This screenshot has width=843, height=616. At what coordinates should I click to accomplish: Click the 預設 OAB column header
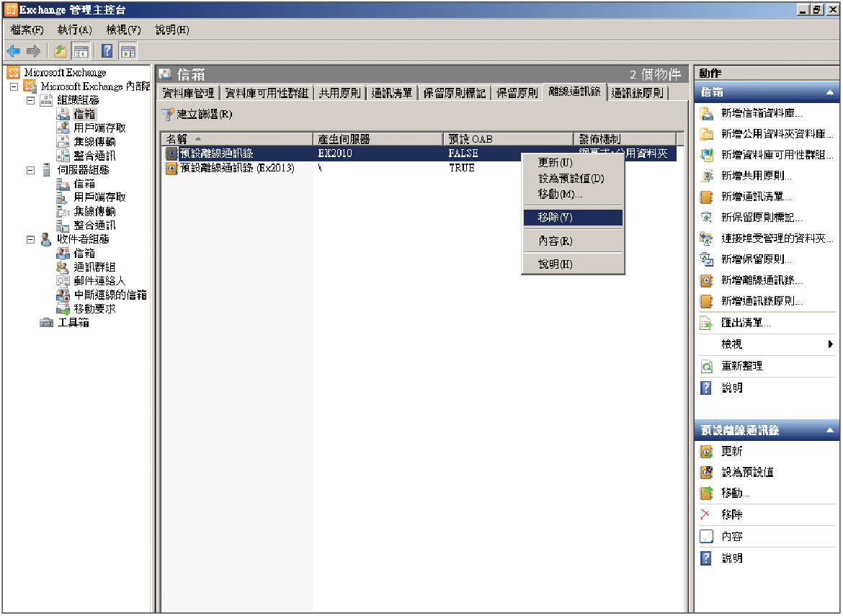coord(509,139)
